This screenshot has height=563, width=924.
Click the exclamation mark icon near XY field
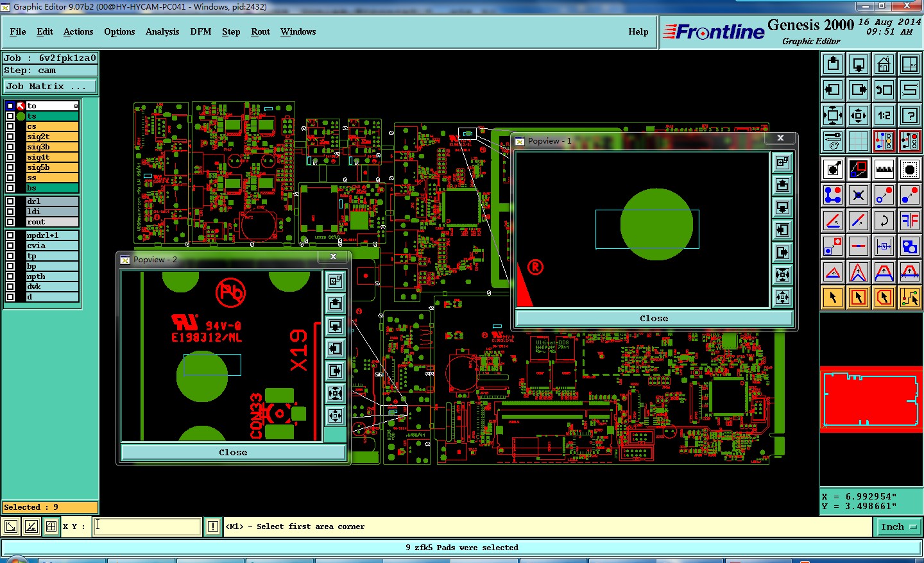213,526
